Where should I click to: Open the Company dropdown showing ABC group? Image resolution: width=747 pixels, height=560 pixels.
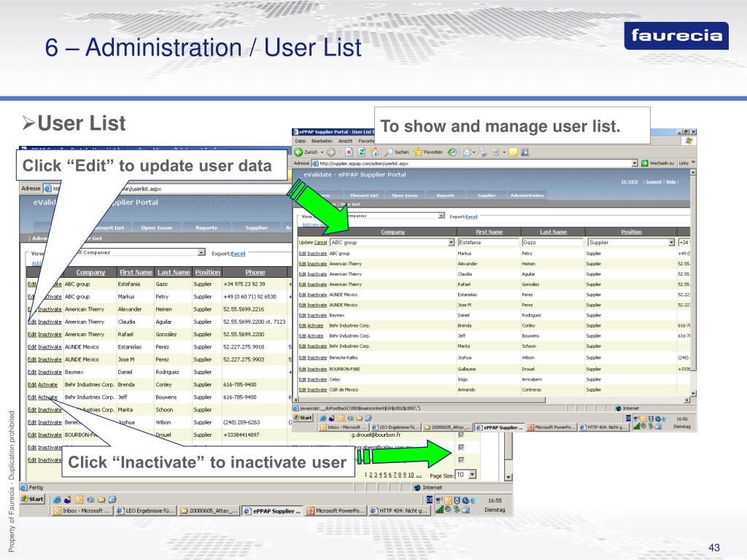pos(451,242)
